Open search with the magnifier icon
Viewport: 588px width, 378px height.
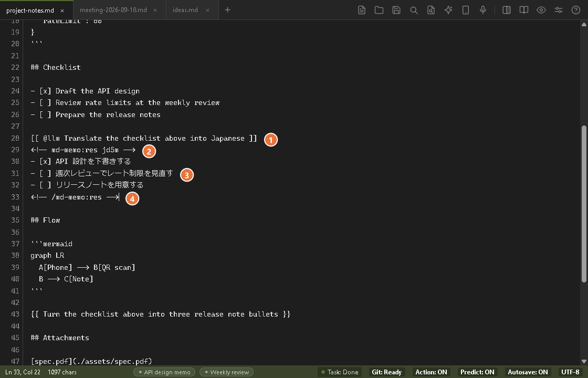click(414, 10)
